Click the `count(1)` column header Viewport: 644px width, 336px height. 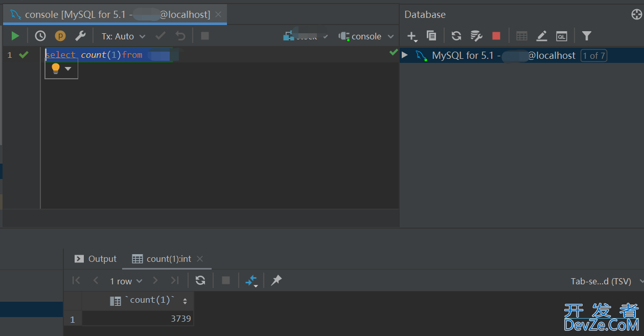pyautogui.click(x=138, y=301)
